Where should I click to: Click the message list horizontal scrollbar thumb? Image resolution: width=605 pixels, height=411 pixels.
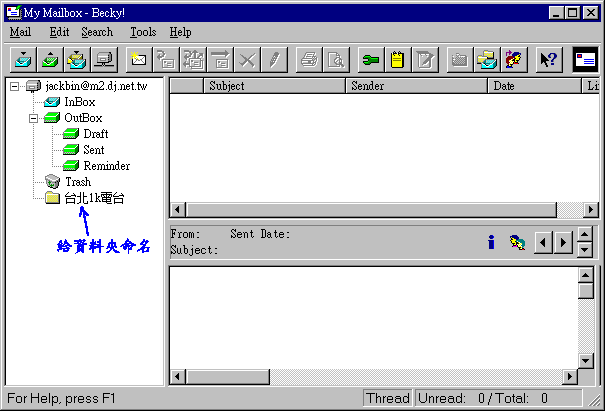click(x=372, y=210)
